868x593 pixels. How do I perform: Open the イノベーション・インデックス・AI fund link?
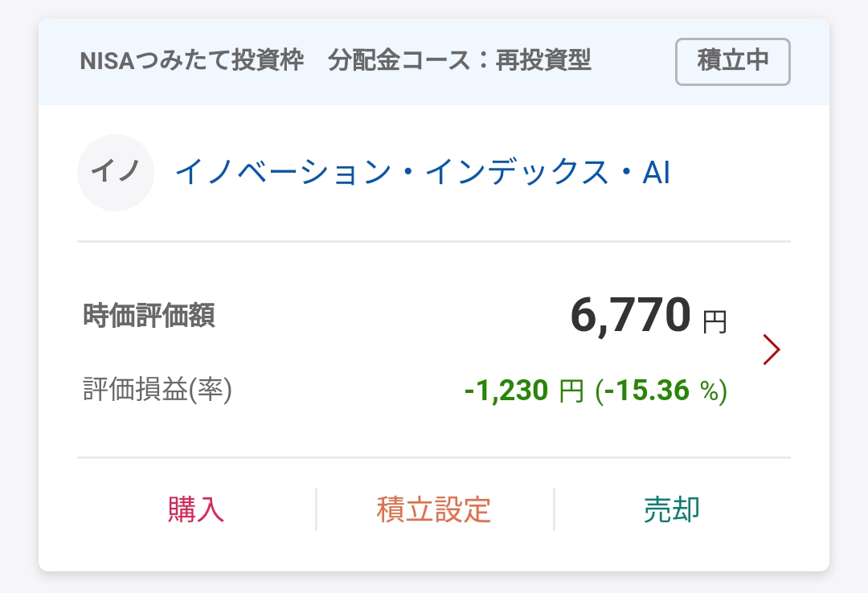click(x=422, y=173)
